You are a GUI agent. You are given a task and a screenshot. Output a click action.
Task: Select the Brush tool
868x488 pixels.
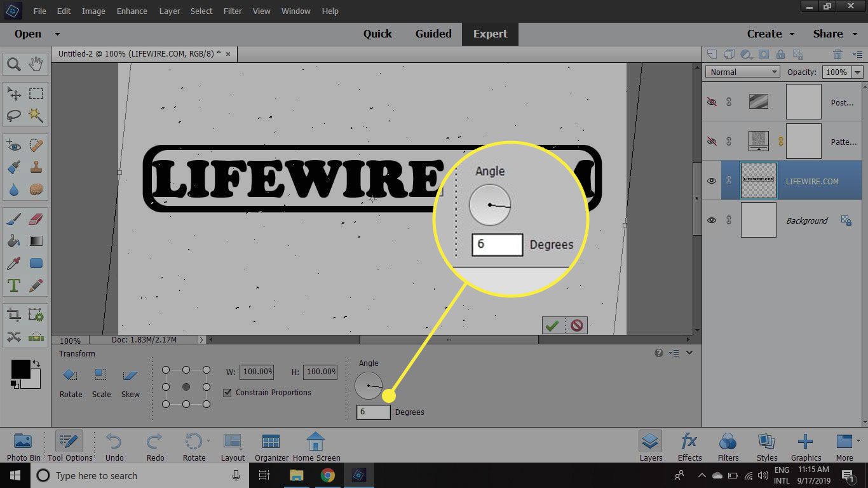tap(14, 220)
